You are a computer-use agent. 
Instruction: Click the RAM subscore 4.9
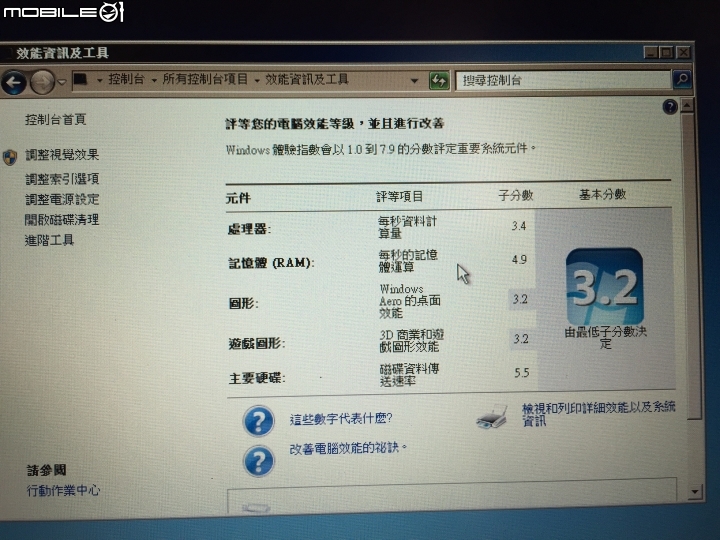point(519,260)
